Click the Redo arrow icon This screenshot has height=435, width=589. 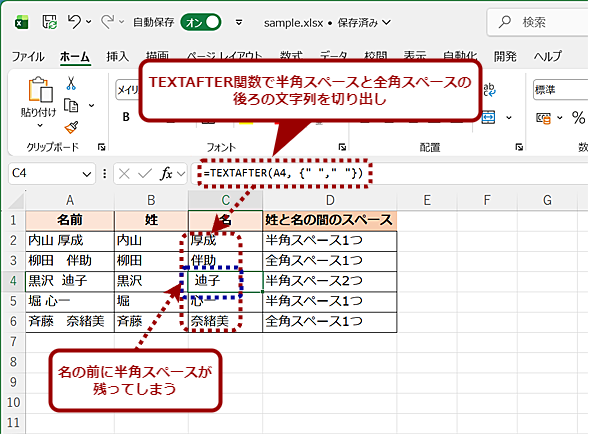107,22
